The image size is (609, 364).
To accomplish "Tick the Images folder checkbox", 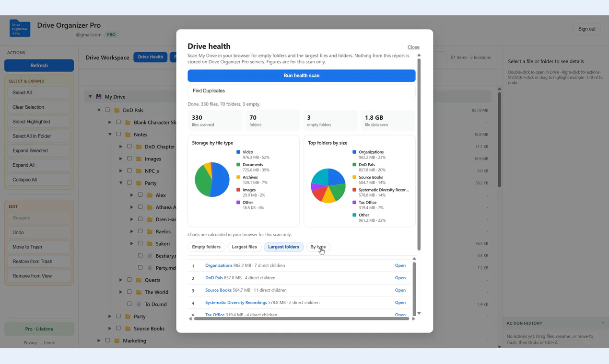I will pyautogui.click(x=129, y=159).
